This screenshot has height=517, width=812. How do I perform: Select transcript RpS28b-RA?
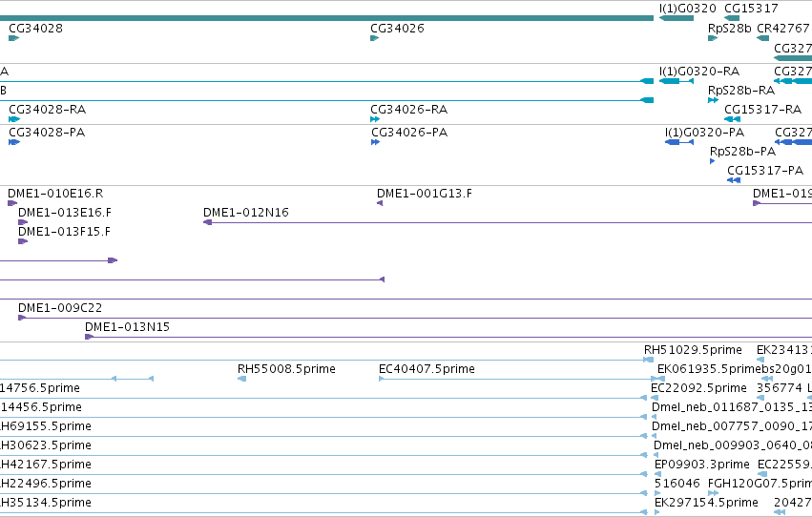(741, 90)
